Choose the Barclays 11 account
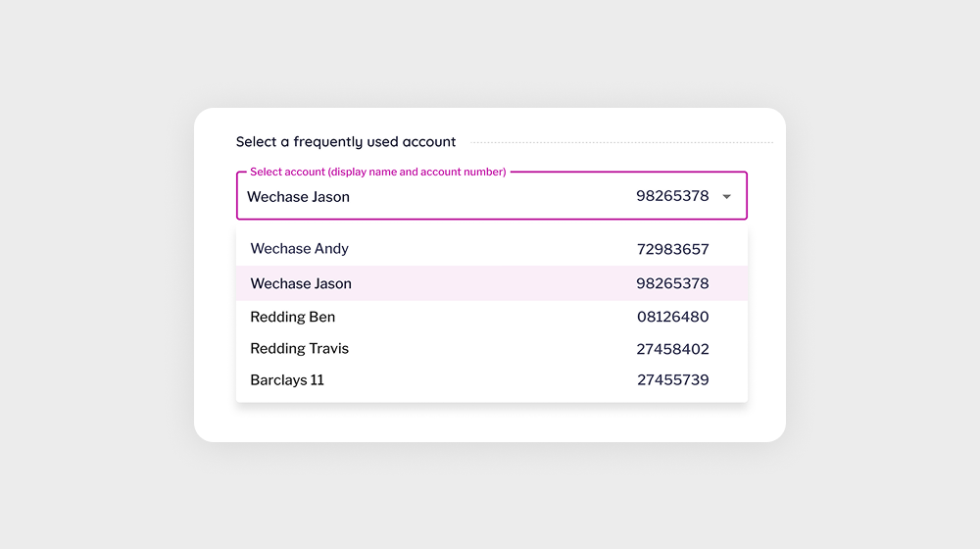The image size is (980, 549). point(287,380)
